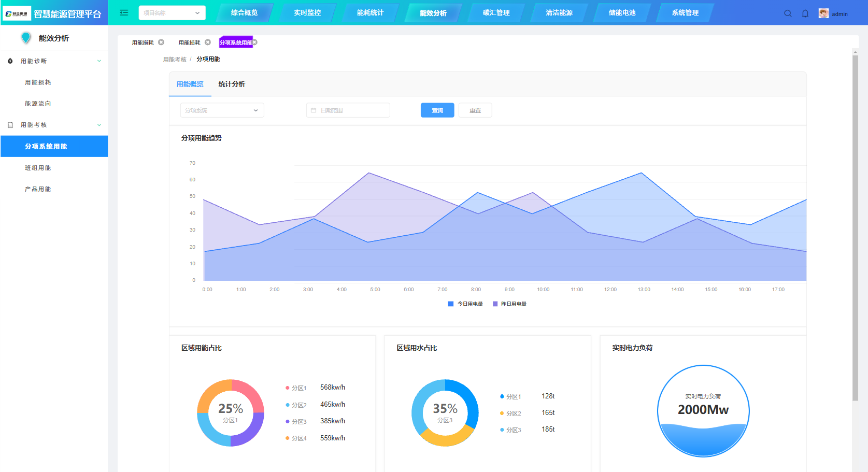868x472 pixels.
Task: Close the first 用能损耗 tab
Action: click(x=161, y=42)
